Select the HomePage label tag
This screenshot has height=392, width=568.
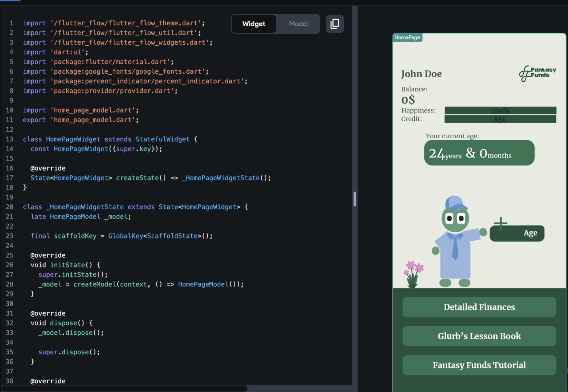[x=407, y=37]
